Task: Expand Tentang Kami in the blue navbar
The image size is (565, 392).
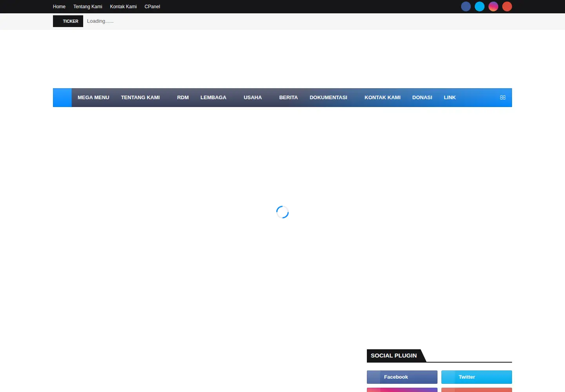Action: 140,98
